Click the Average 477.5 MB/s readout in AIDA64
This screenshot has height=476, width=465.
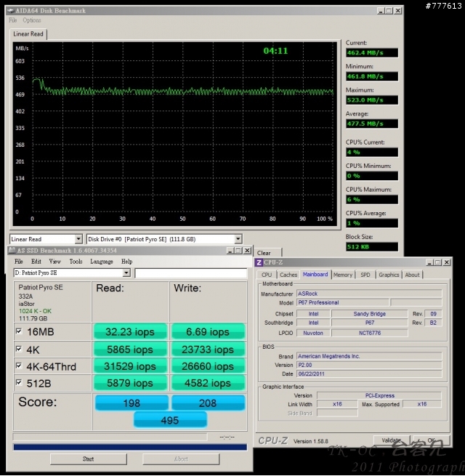click(x=372, y=124)
